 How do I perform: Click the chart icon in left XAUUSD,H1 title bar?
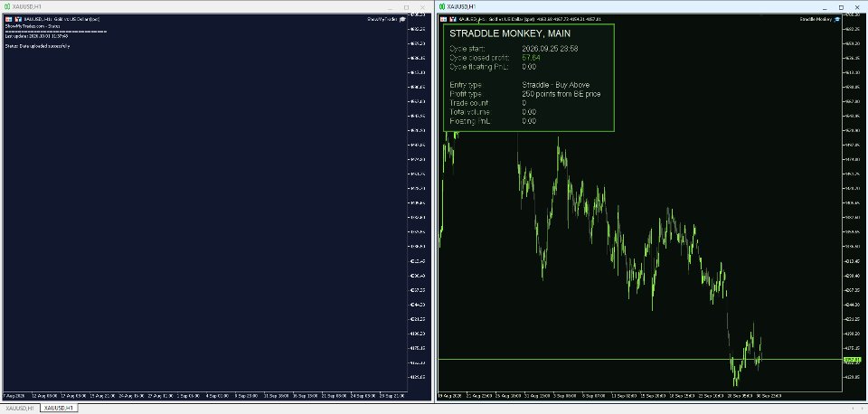pos(7,6)
